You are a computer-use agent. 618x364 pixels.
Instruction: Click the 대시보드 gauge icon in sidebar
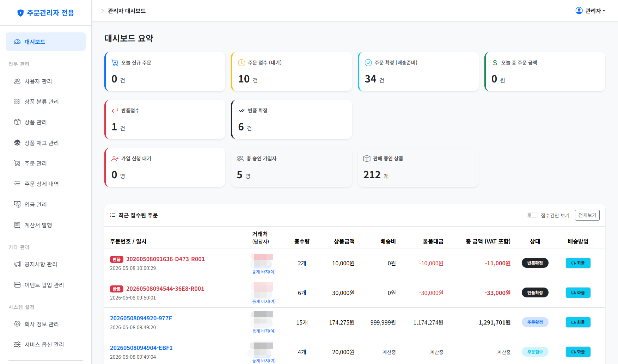[x=17, y=42]
